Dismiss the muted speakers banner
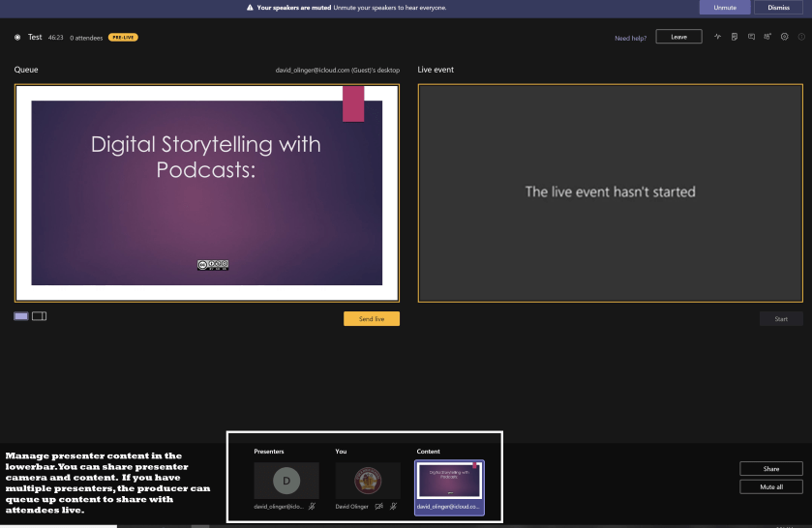 coord(778,7)
